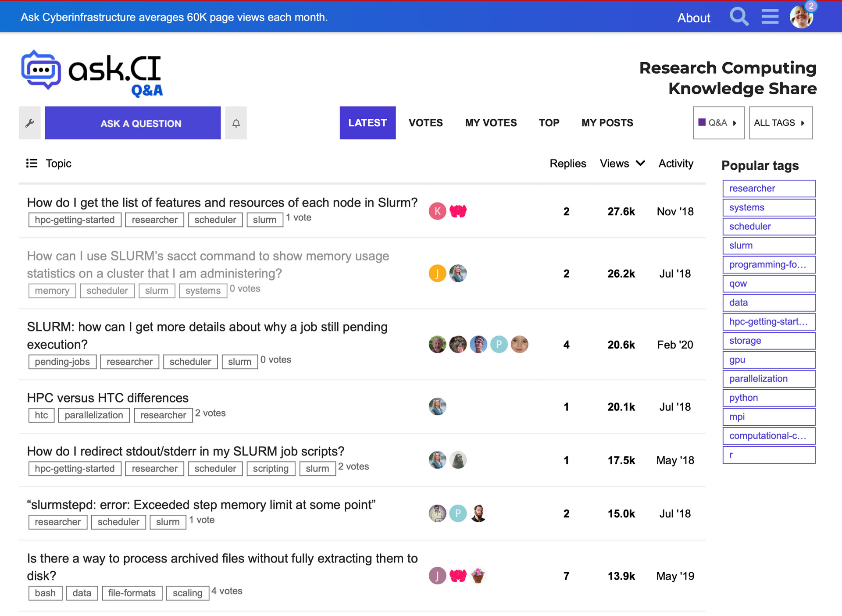Open the hamburger menu icon

pyautogui.click(x=770, y=17)
